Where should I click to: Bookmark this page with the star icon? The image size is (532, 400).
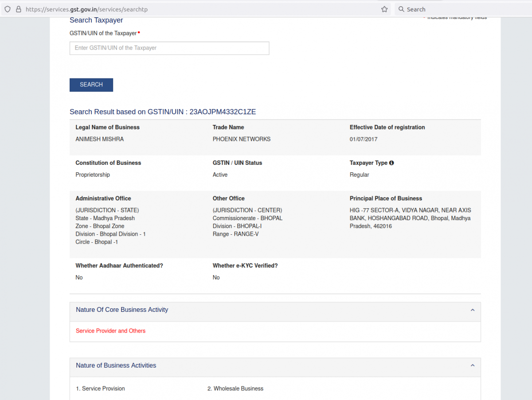pyautogui.click(x=384, y=9)
